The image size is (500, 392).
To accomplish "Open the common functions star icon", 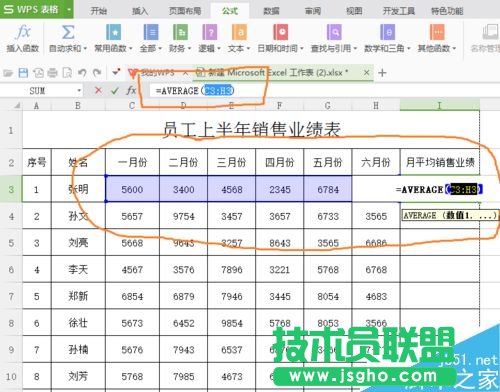I will 113,32.
